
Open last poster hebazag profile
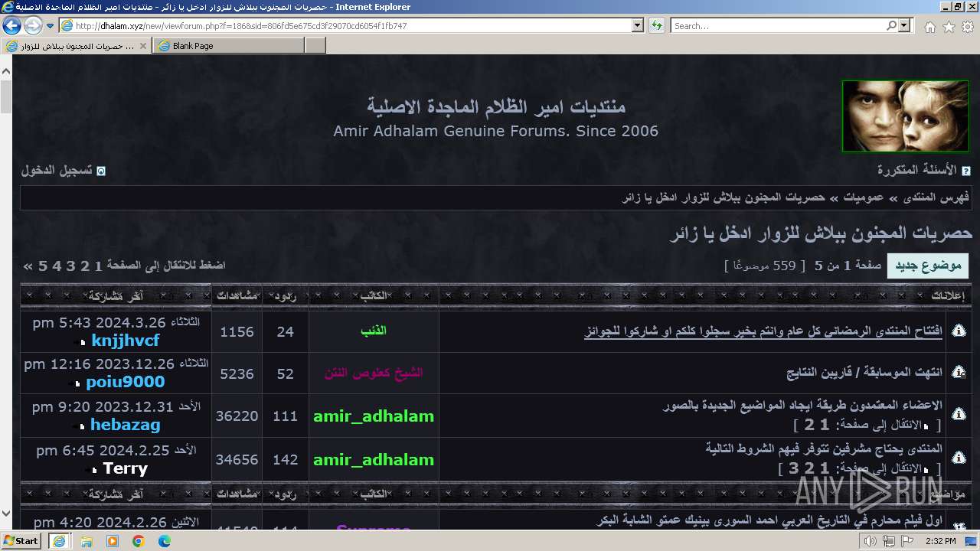(126, 425)
